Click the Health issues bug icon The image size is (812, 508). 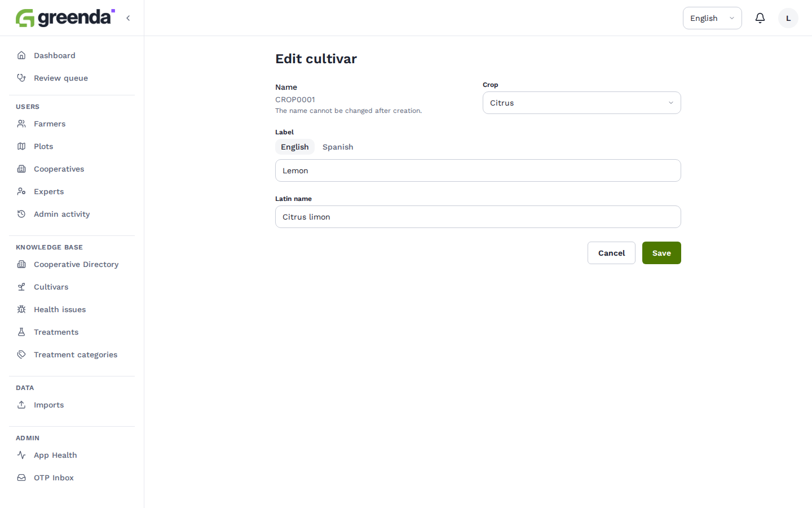[21, 309]
